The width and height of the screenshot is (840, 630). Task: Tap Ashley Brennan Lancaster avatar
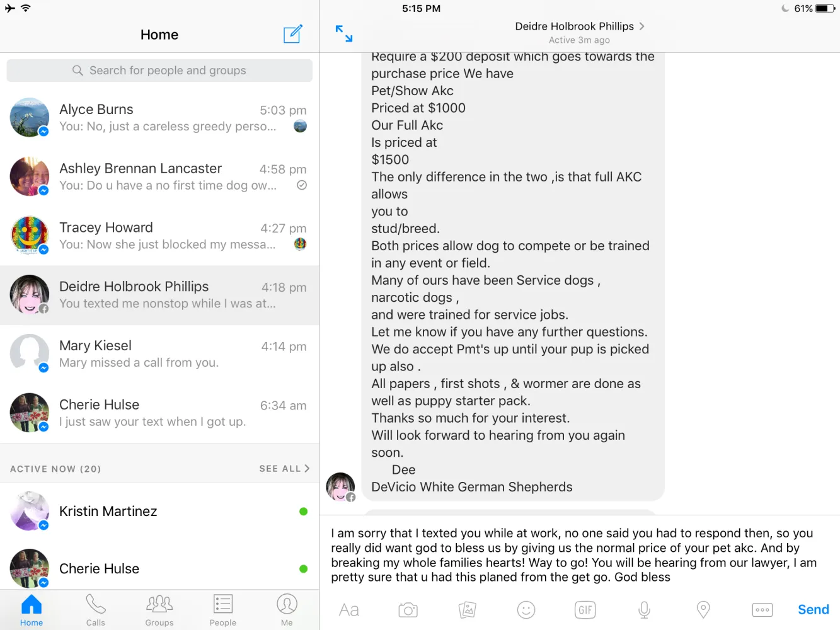pyautogui.click(x=30, y=176)
